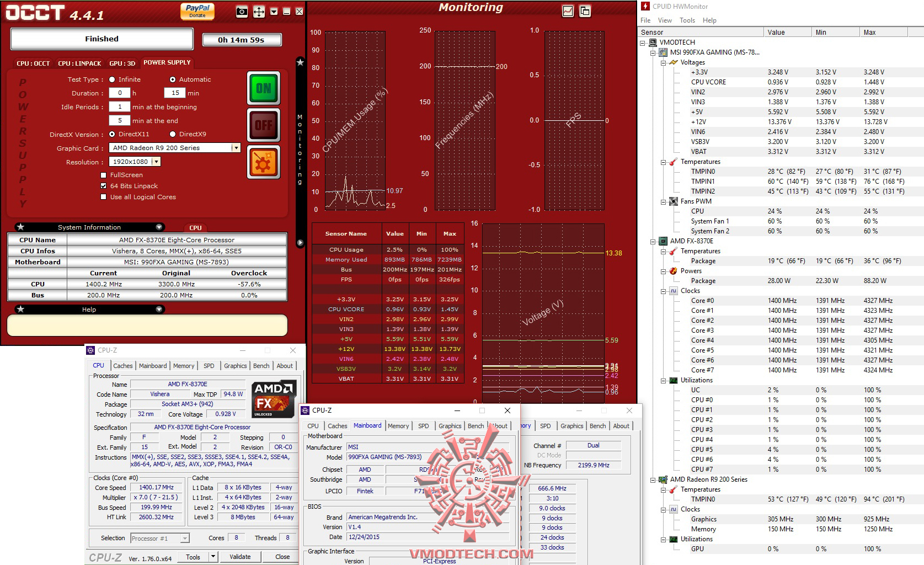Open the arrow next to CPU-Z Tools button
This screenshot has width=924, height=565.
tap(213, 557)
